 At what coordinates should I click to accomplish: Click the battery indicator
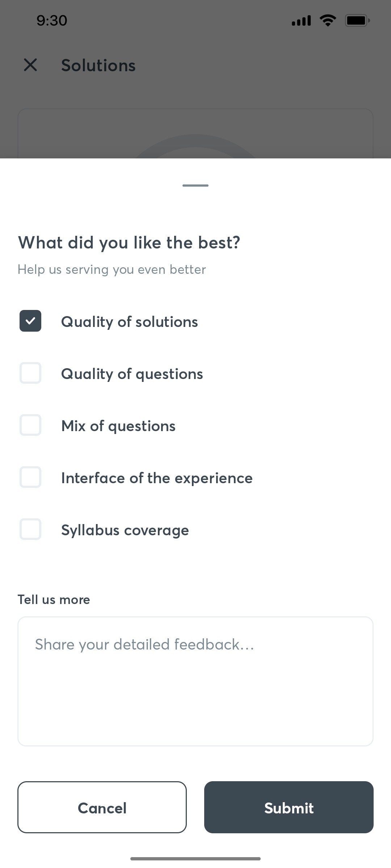(x=357, y=20)
